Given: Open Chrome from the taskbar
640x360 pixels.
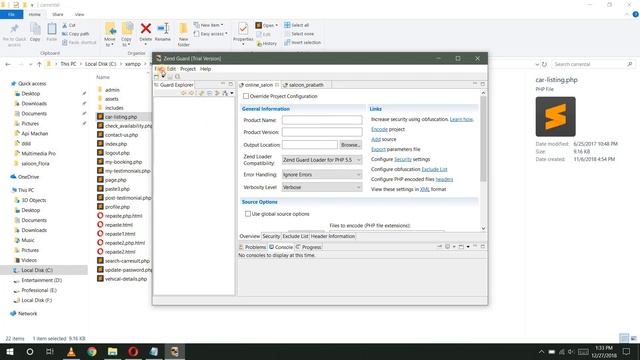Looking at the screenshot, I should click(92, 351).
